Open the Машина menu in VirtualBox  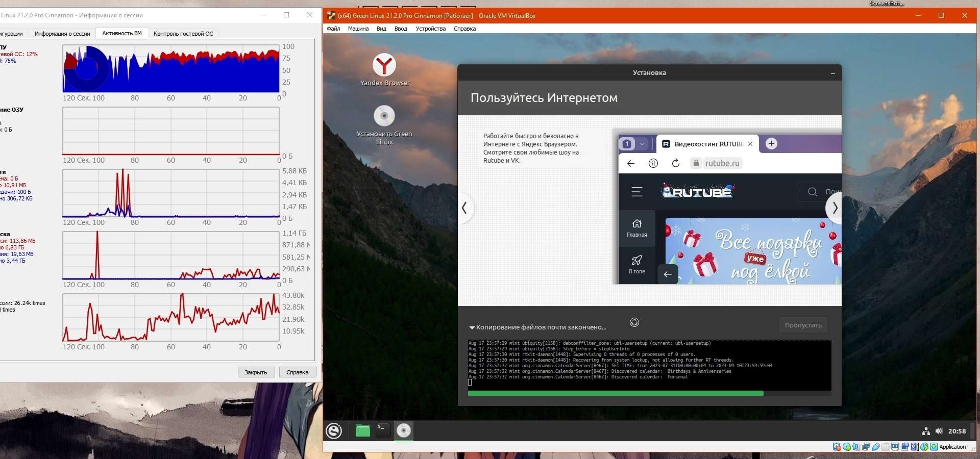click(358, 29)
